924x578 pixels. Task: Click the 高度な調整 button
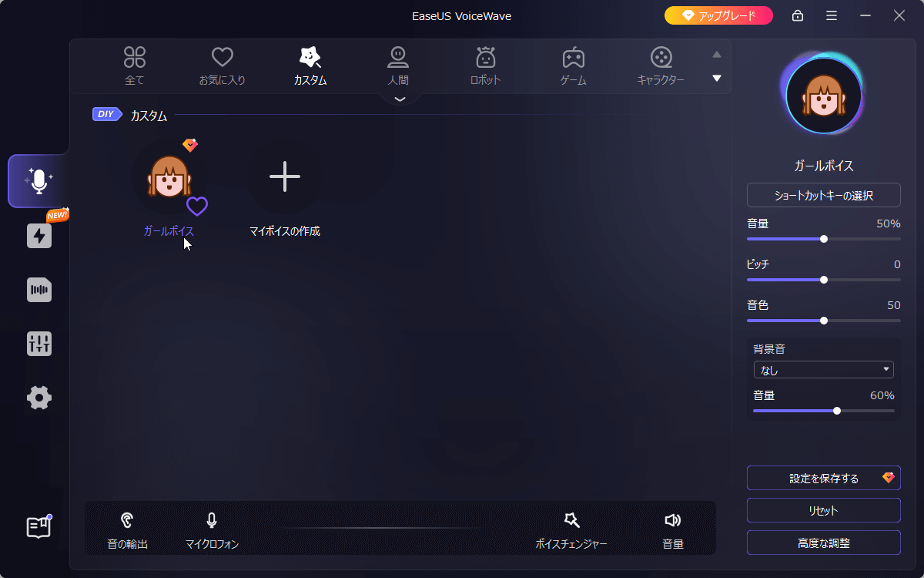[x=823, y=543]
